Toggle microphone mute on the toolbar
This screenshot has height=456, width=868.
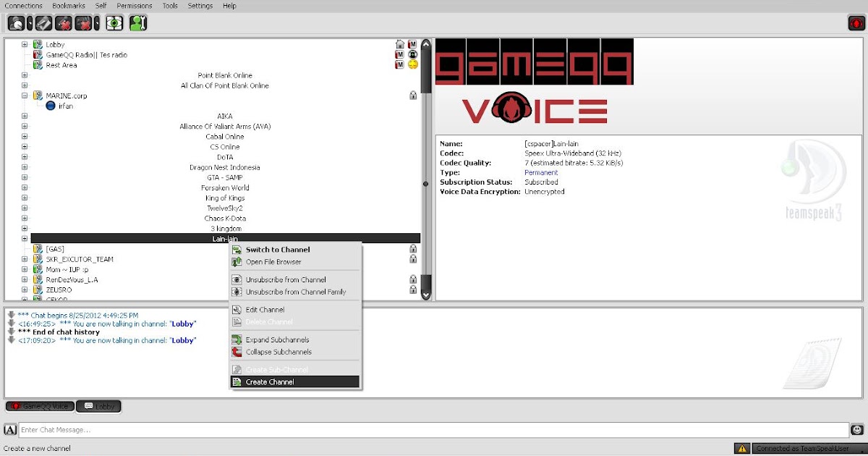[x=62, y=22]
